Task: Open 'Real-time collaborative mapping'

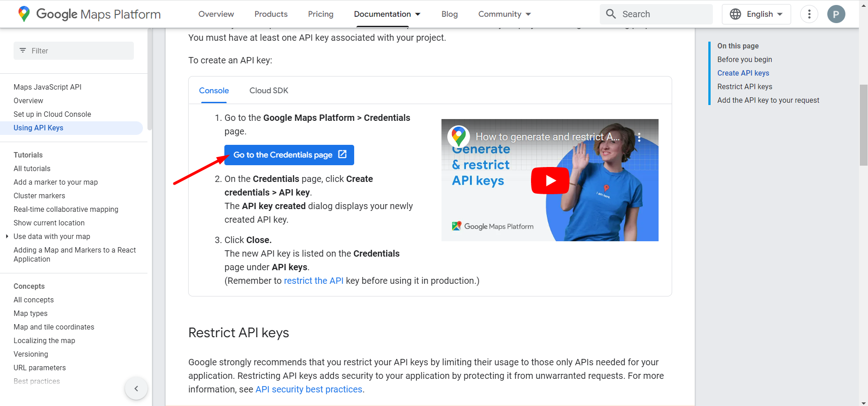Action: click(66, 209)
